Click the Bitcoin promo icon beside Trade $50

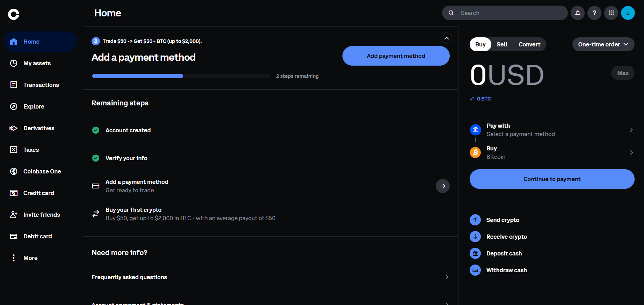click(x=96, y=41)
